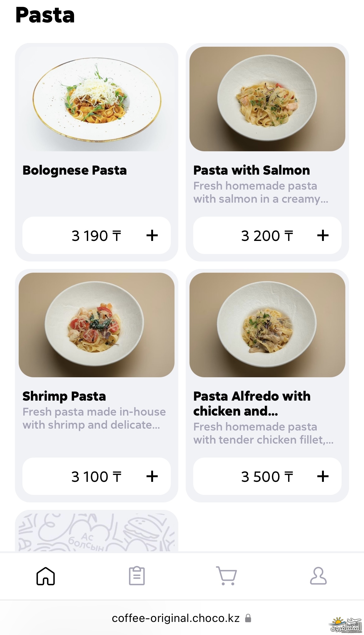The height and width of the screenshot is (635, 364).
Task: Open the orders clipboard icon
Action: click(137, 576)
